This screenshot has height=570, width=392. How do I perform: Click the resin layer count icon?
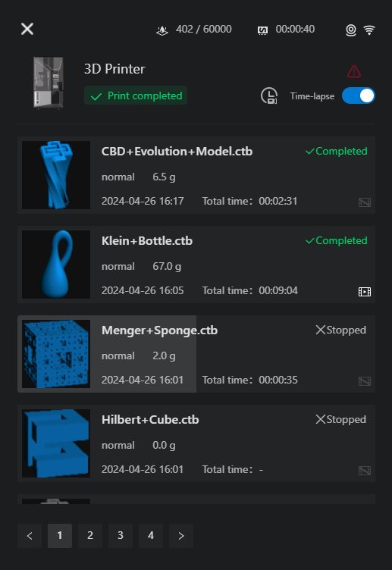162,30
